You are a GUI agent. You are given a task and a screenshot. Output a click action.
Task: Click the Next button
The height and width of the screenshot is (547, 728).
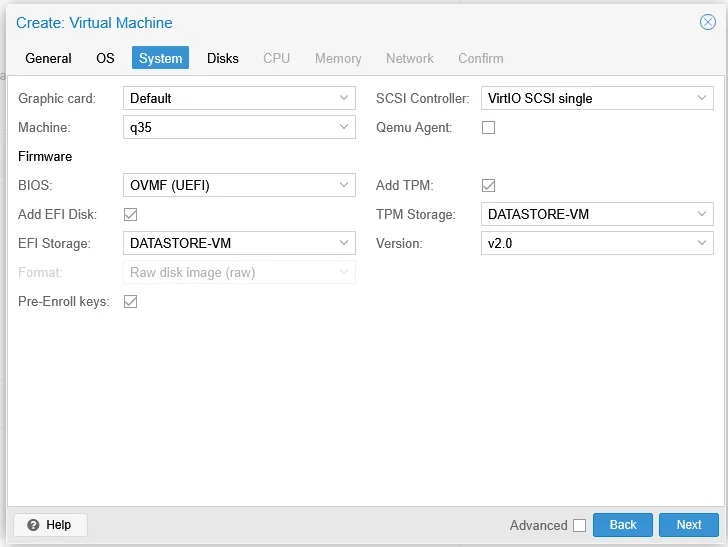pyautogui.click(x=689, y=525)
